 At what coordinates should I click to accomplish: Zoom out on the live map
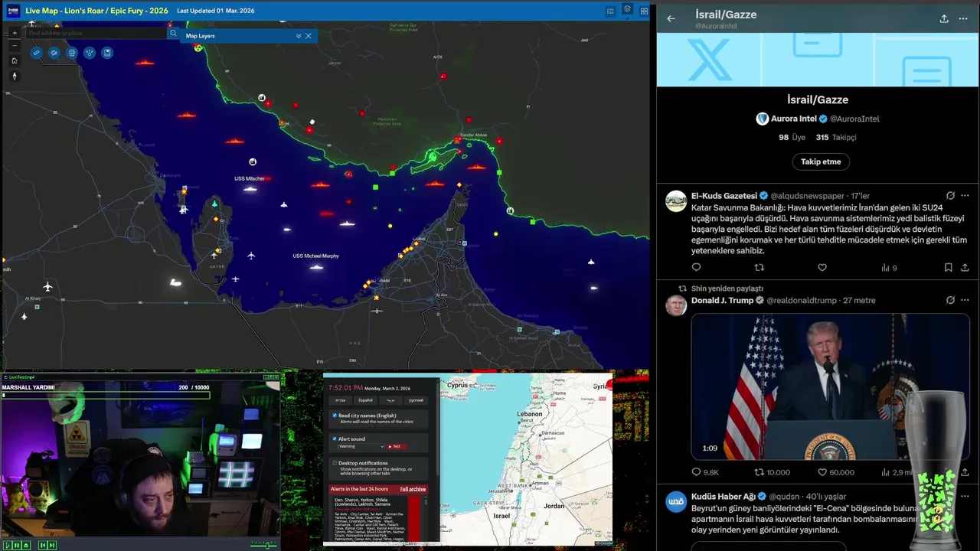15,46
